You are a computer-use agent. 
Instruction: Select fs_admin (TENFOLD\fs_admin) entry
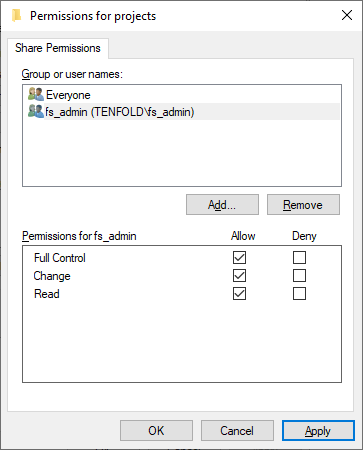tap(120, 112)
